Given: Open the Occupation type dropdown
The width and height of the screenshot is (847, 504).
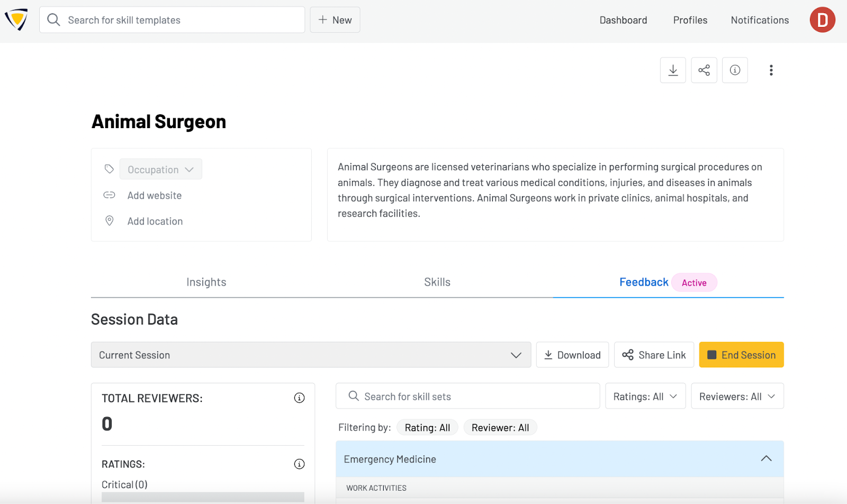Looking at the screenshot, I should (x=161, y=169).
